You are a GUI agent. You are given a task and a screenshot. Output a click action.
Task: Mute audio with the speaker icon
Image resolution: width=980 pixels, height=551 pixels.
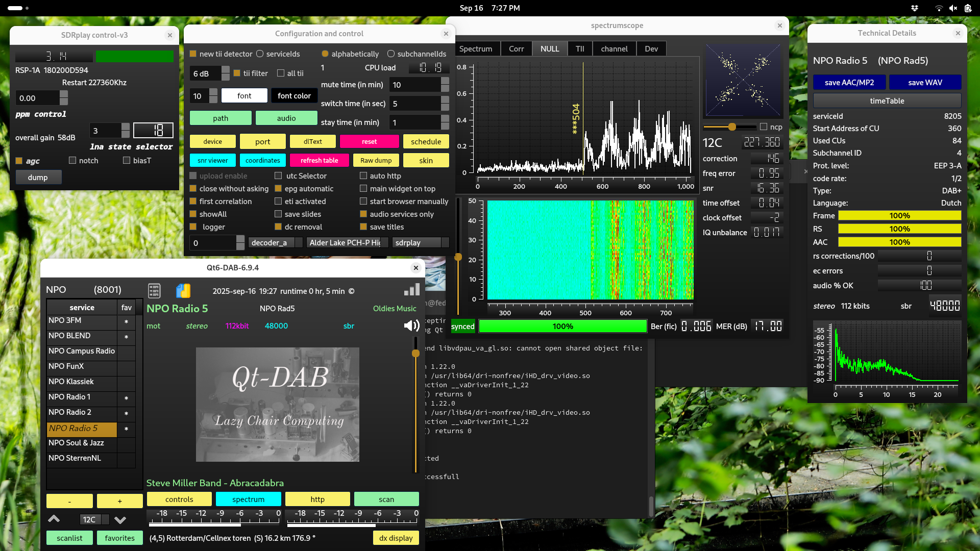[x=411, y=325]
